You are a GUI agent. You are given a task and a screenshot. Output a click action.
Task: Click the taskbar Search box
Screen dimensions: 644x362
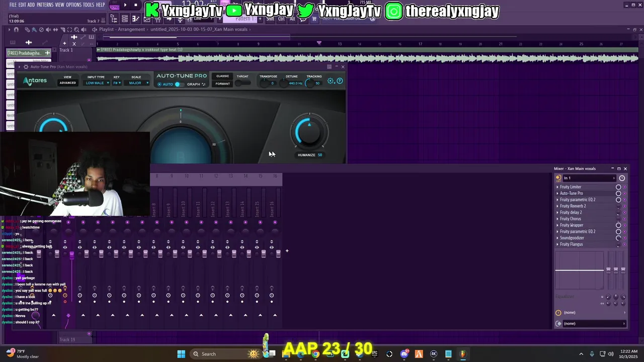click(x=226, y=354)
